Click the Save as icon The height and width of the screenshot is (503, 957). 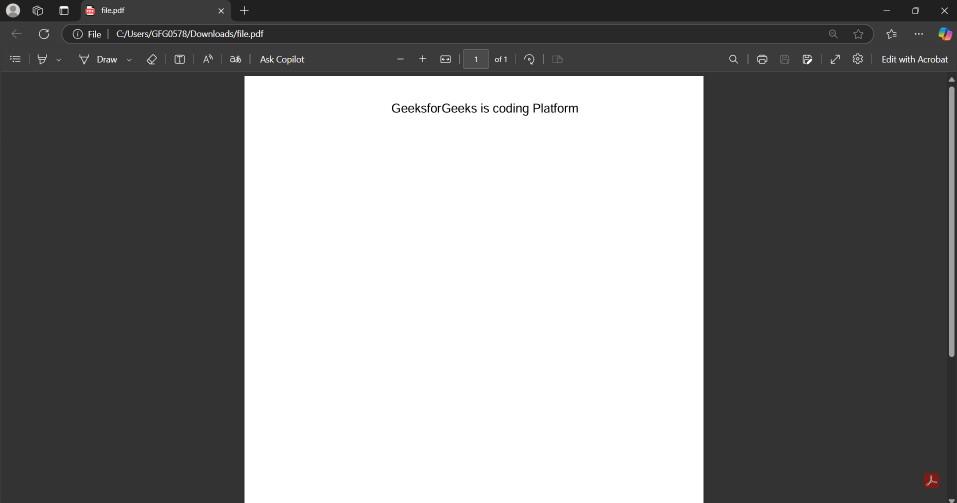pyautogui.click(x=807, y=59)
